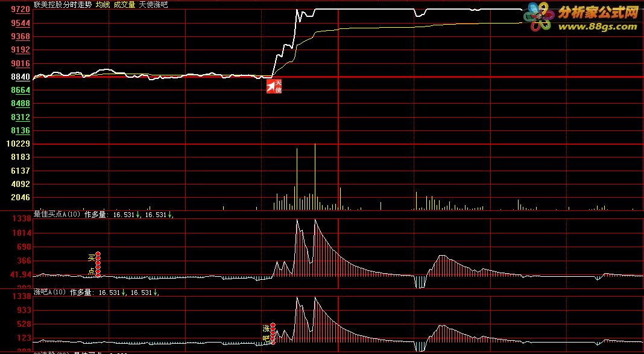The image size is (644, 354).
Task: Click the 天使涨吧 indicator label
Action: tap(154, 5)
